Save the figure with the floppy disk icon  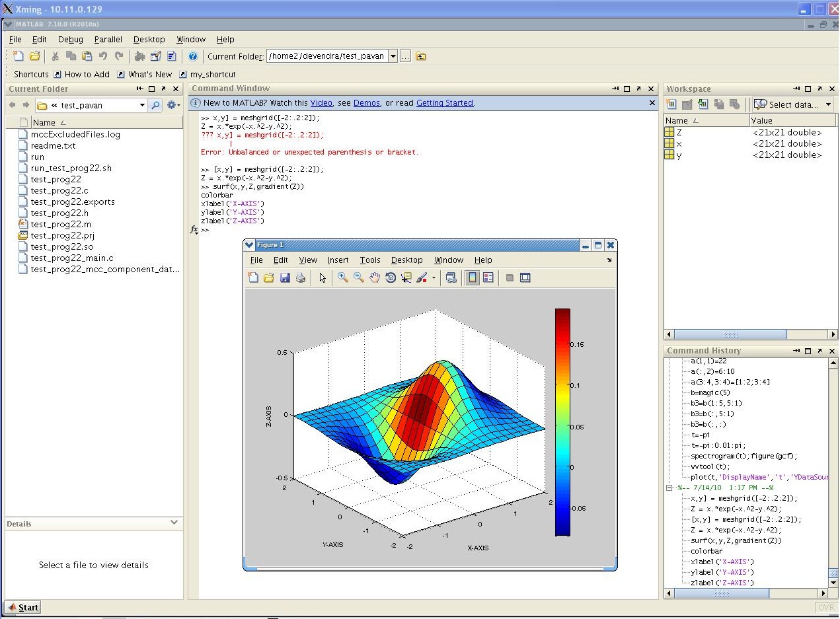[285, 278]
